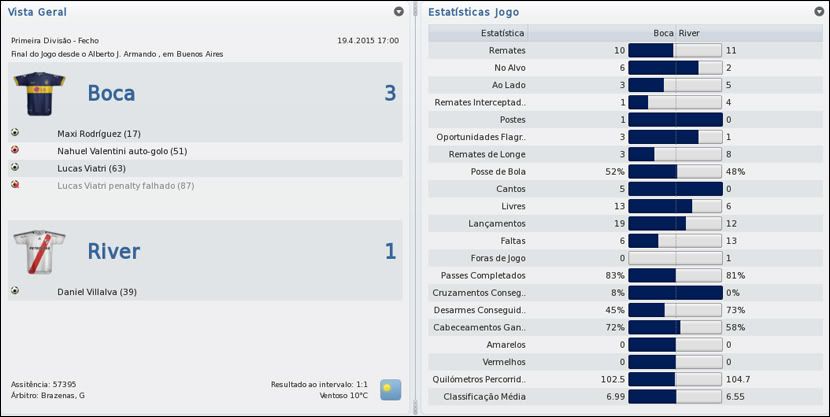Open the River team name link
This screenshot has height=417, width=830.
[113, 251]
